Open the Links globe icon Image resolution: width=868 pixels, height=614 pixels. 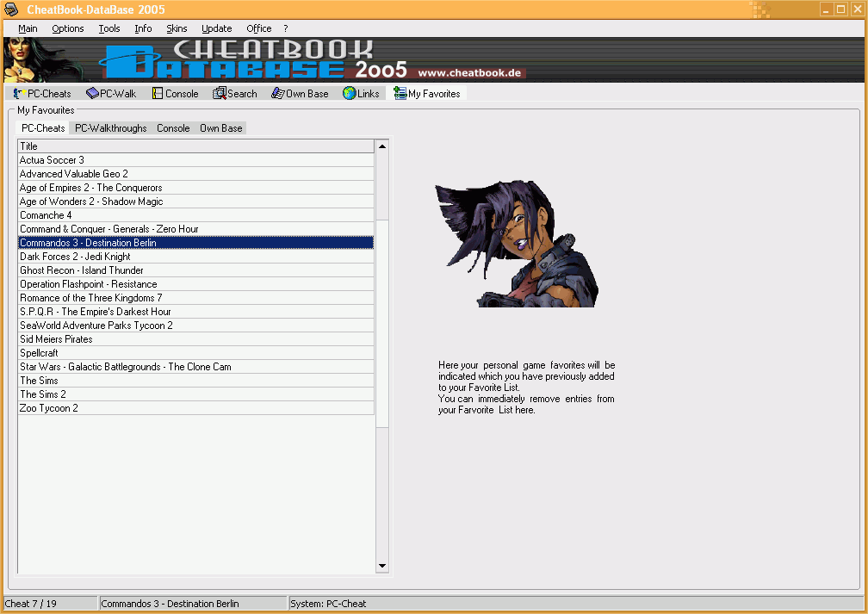click(x=349, y=94)
